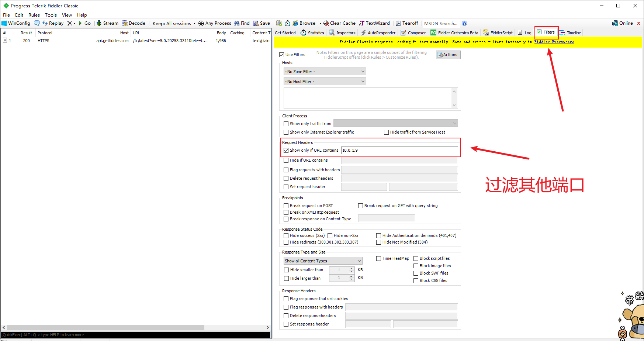Open the TextWizard tool
The image size is (644, 341).
click(x=374, y=23)
